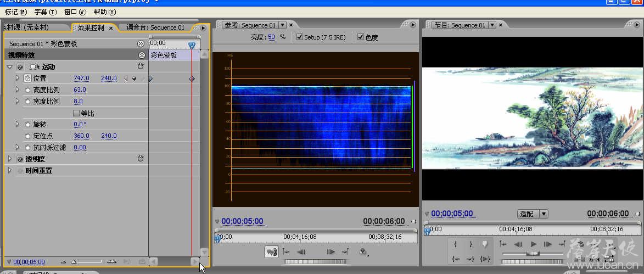Open the 字幕 menu
644x274 pixels.
(x=46, y=12)
